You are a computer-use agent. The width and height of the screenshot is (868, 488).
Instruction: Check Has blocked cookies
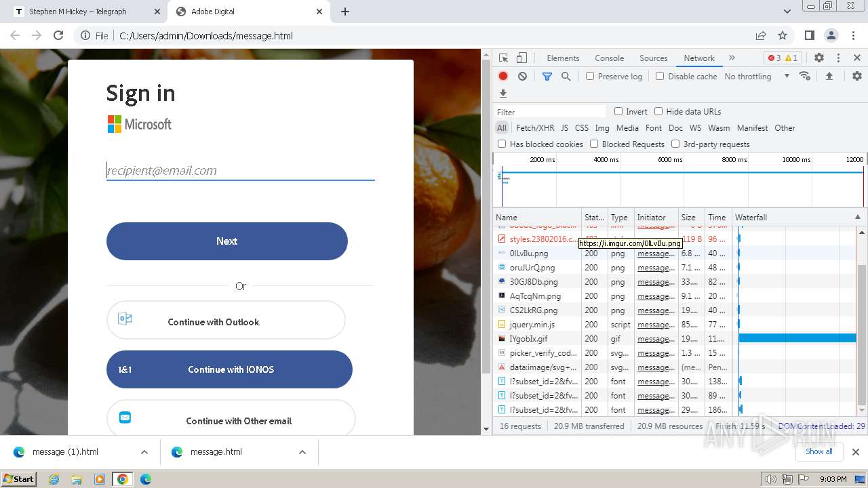(x=502, y=144)
